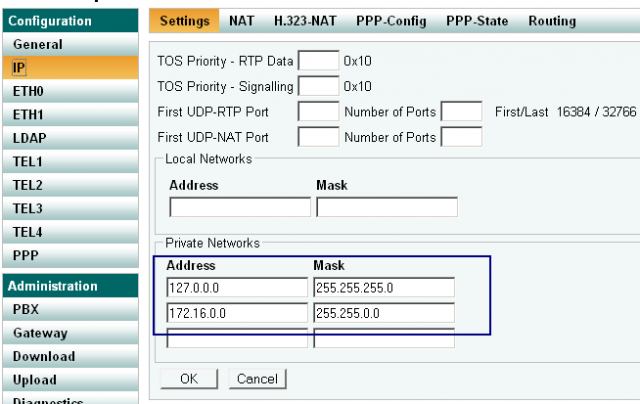Open the ETH1 configuration page
Viewport: 640px width, 404px height.
(x=70, y=115)
